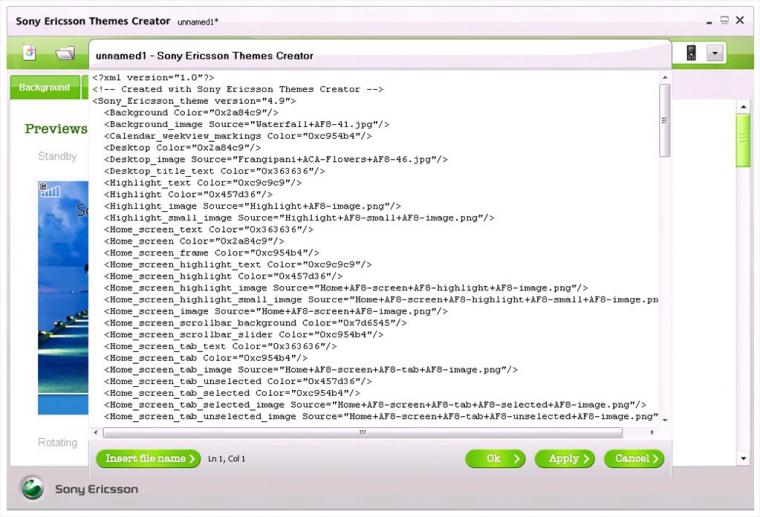The height and width of the screenshot is (517, 760).
Task: Click the 'Ln 1, Col 1' cursor position text
Action: [x=226, y=459]
